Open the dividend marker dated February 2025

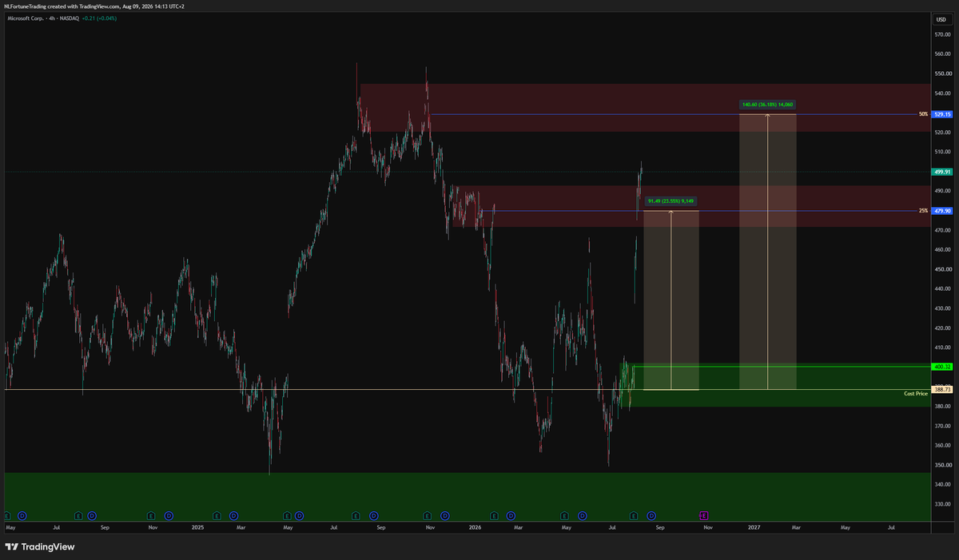click(x=234, y=516)
